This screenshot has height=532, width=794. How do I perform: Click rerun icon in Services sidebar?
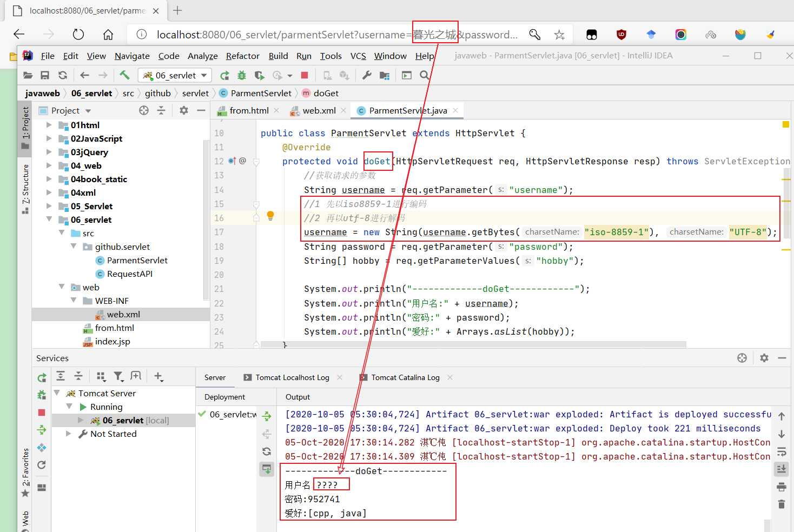42,377
